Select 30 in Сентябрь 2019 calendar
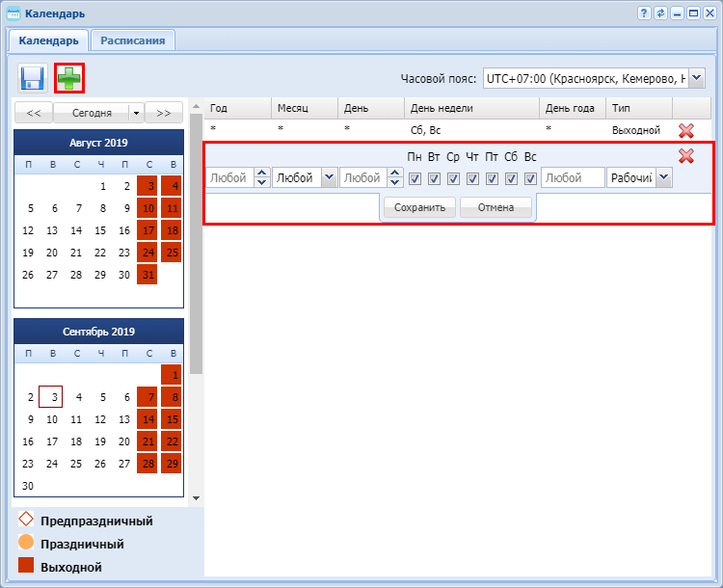This screenshot has height=588, width=723. 28,486
